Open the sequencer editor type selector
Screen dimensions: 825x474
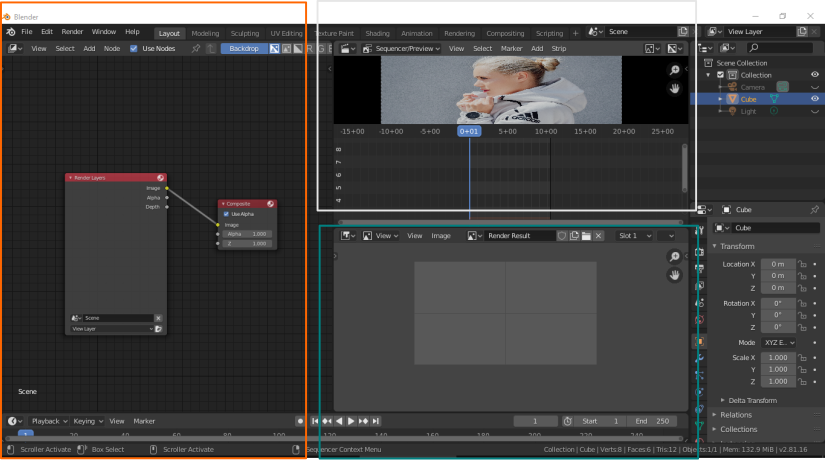point(349,48)
